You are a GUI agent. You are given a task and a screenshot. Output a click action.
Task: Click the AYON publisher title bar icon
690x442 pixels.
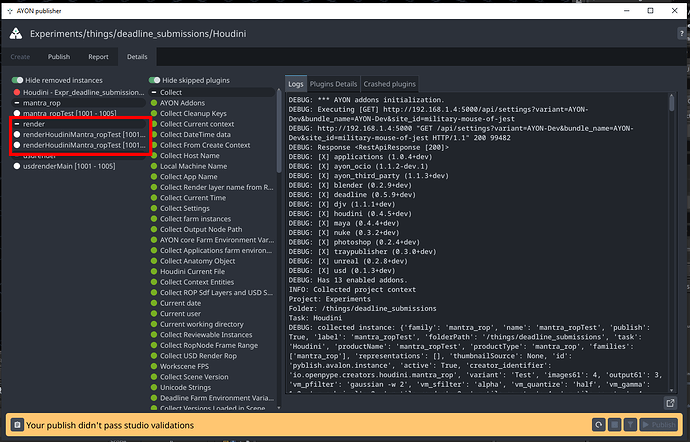pos(10,11)
